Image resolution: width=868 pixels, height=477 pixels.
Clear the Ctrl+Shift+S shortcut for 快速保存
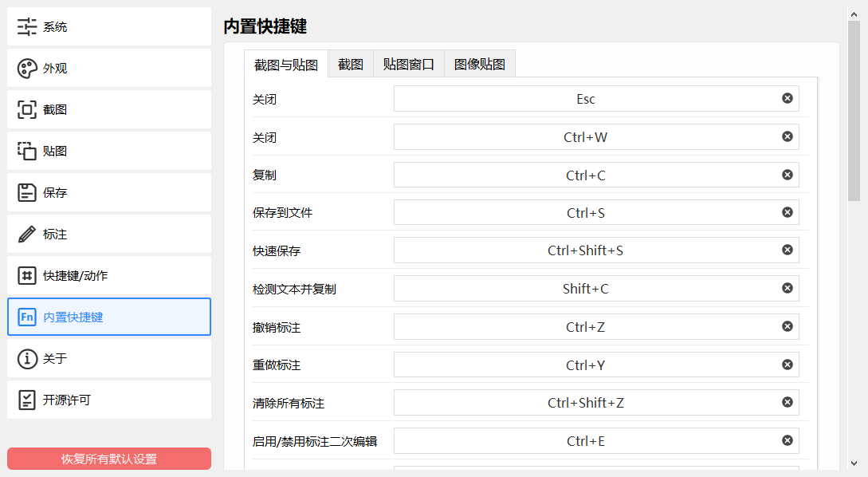coord(787,250)
